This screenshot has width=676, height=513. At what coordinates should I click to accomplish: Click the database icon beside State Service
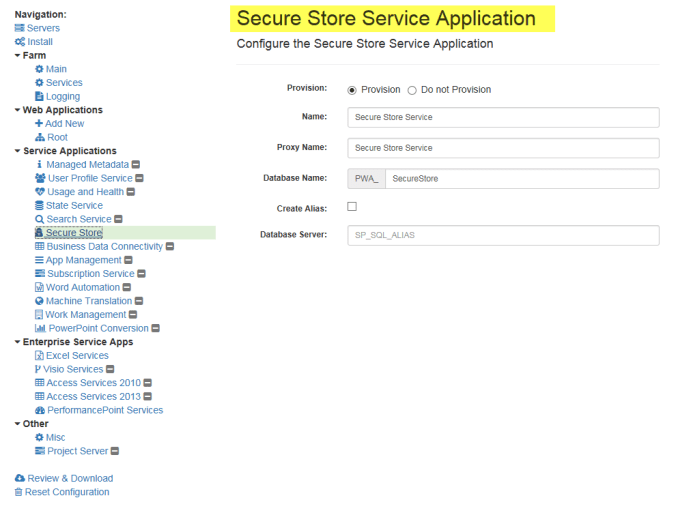point(39,206)
